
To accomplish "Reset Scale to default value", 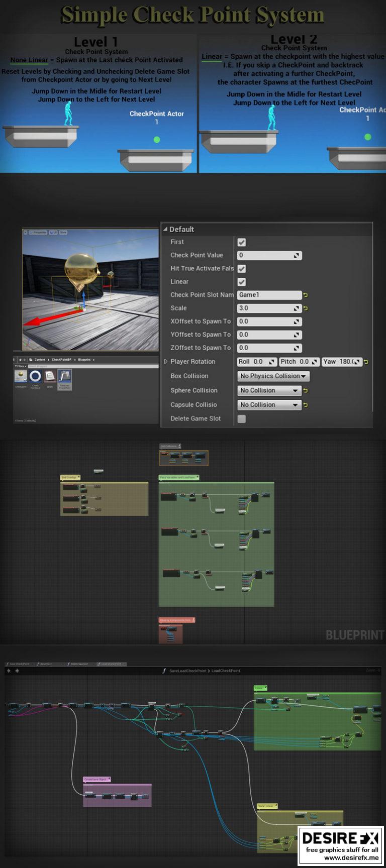I will (x=306, y=308).
